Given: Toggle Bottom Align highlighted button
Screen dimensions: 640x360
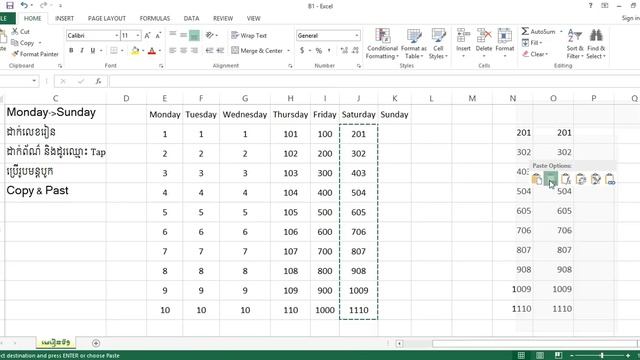Looking at the screenshot, I should tap(194, 36).
